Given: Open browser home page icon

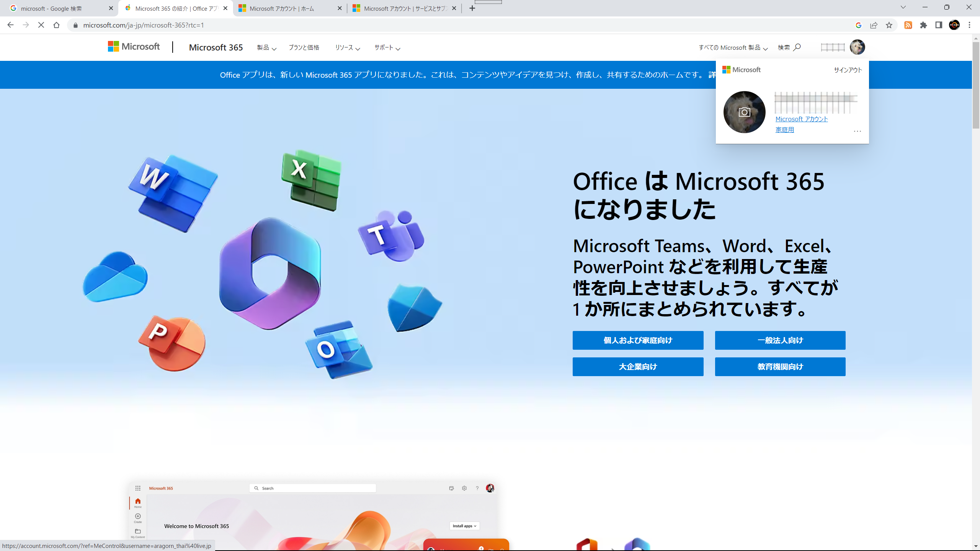Looking at the screenshot, I should (x=56, y=25).
